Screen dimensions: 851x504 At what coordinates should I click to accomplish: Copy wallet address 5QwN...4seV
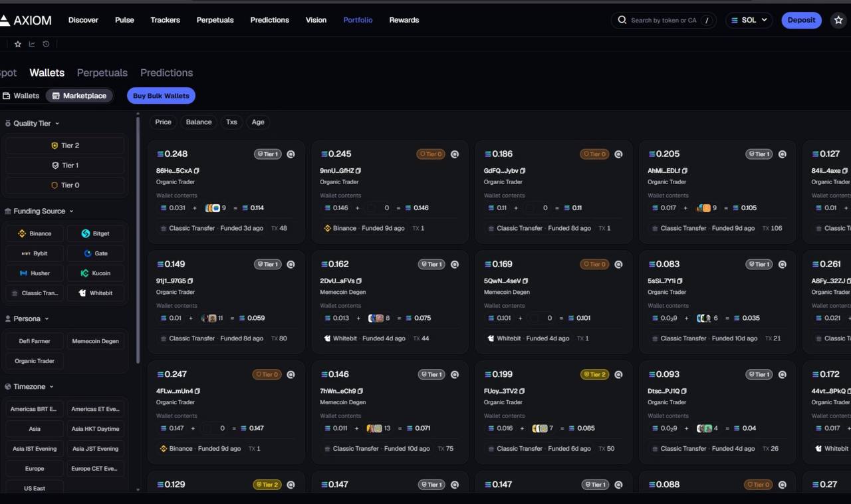pyautogui.click(x=525, y=281)
